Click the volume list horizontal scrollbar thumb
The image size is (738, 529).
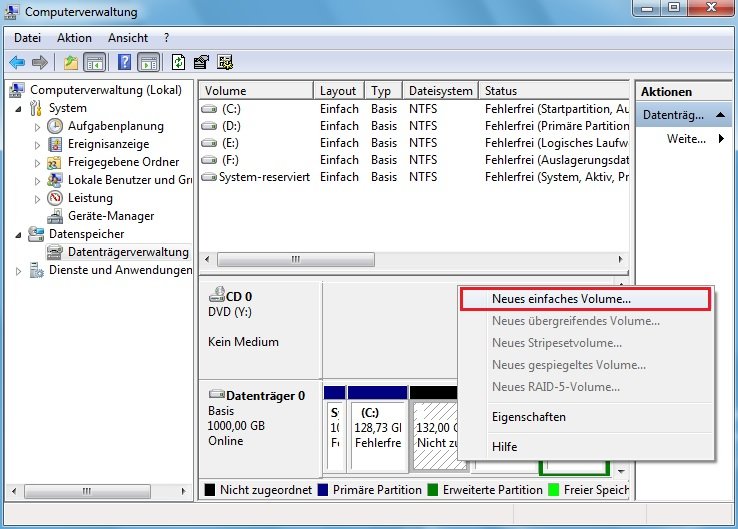[x=296, y=259]
